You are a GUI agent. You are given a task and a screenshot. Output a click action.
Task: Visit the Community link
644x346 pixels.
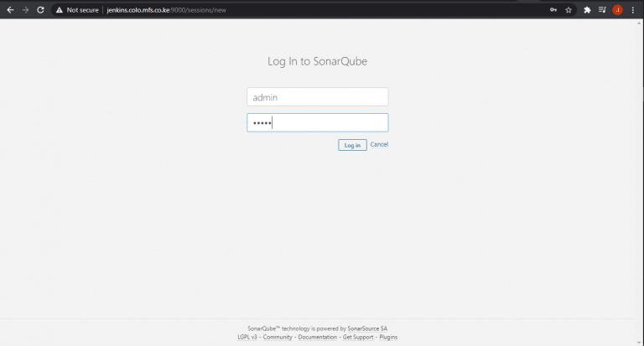[278, 337]
